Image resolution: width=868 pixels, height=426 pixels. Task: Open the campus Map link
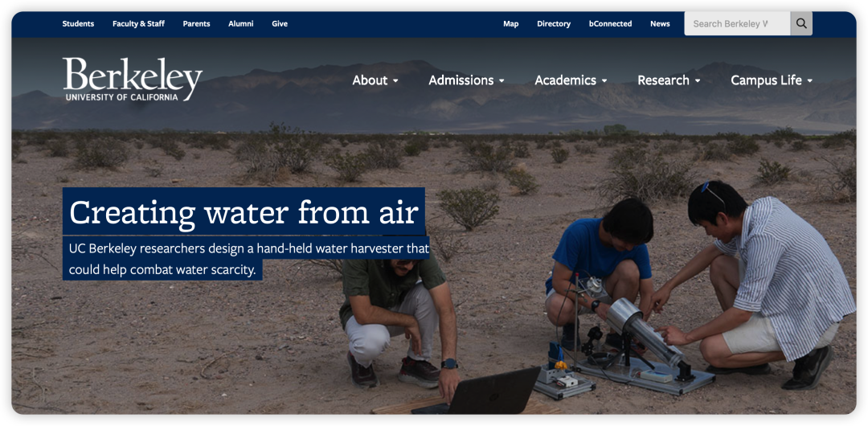coord(511,24)
